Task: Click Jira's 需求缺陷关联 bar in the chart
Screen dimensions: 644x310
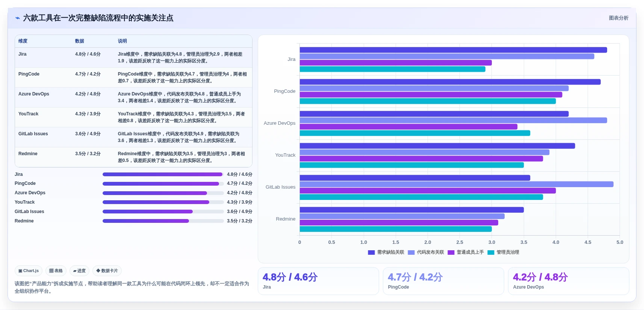Action: [454, 50]
